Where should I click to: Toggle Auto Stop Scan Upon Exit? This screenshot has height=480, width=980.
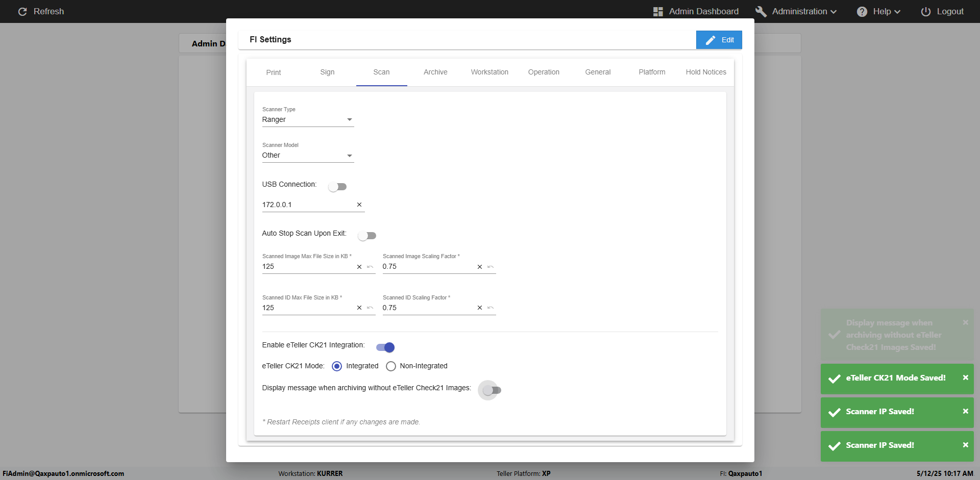pyautogui.click(x=367, y=236)
